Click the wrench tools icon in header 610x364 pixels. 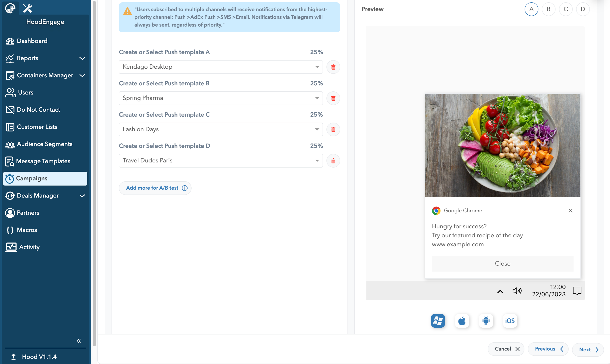pos(27,8)
